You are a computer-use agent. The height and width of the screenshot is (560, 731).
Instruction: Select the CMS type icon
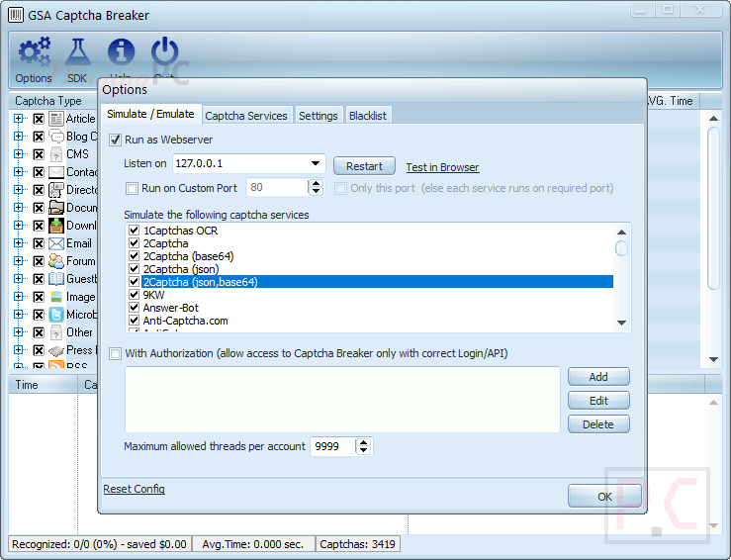tap(56, 154)
